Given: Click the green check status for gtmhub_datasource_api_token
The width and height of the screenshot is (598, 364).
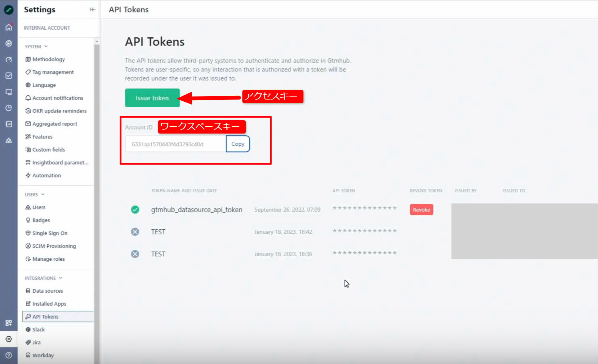Looking at the screenshot, I should (x=135, y=210).
